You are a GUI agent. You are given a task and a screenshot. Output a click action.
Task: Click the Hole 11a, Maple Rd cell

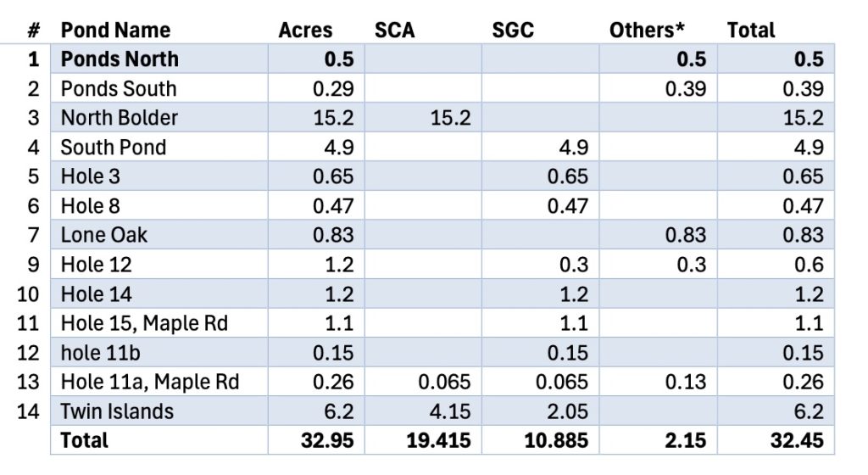point(149,382)
